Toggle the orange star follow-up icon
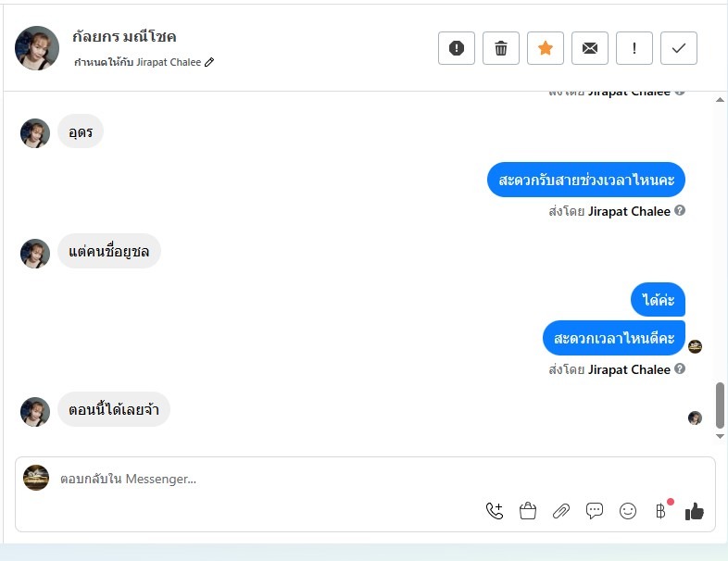Screen dimensions: 728x561 tap(546, 48)
